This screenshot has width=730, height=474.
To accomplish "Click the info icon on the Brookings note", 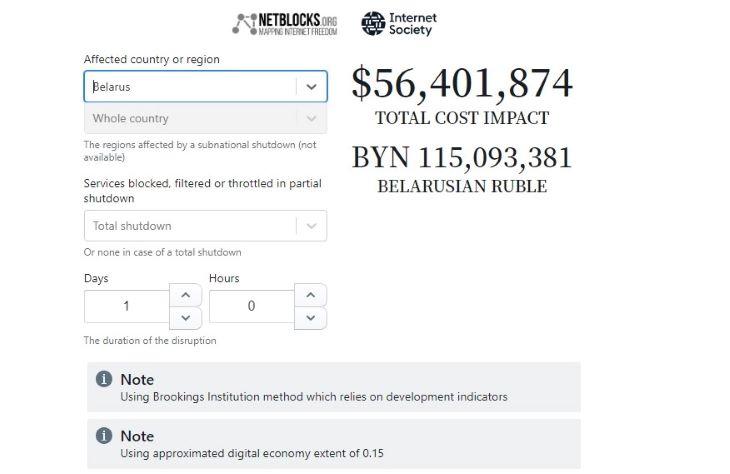I will click(103, 379).
